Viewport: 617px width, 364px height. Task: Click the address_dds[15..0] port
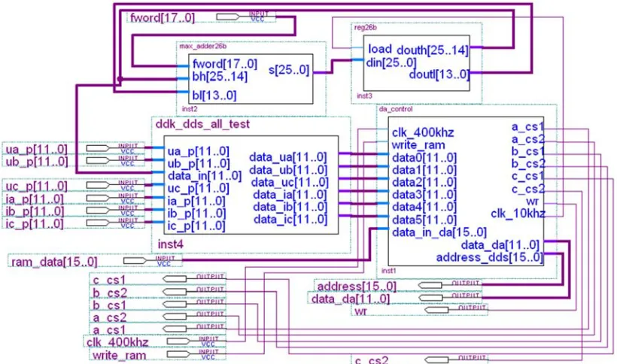point(490,257)
